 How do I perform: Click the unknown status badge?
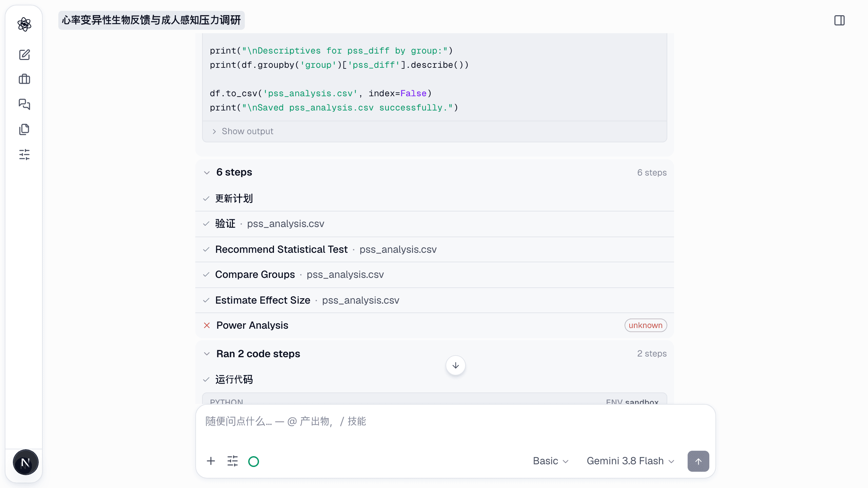tap(646, 325)
